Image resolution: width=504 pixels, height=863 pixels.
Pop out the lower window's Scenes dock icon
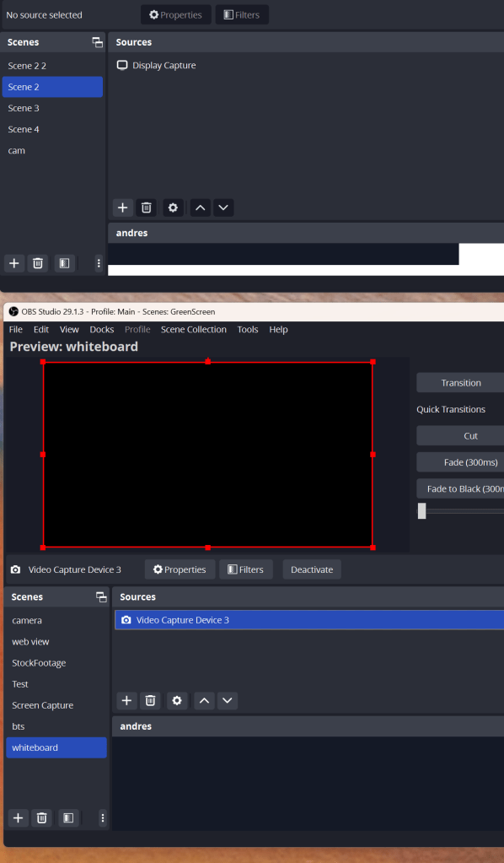(101, 597)
